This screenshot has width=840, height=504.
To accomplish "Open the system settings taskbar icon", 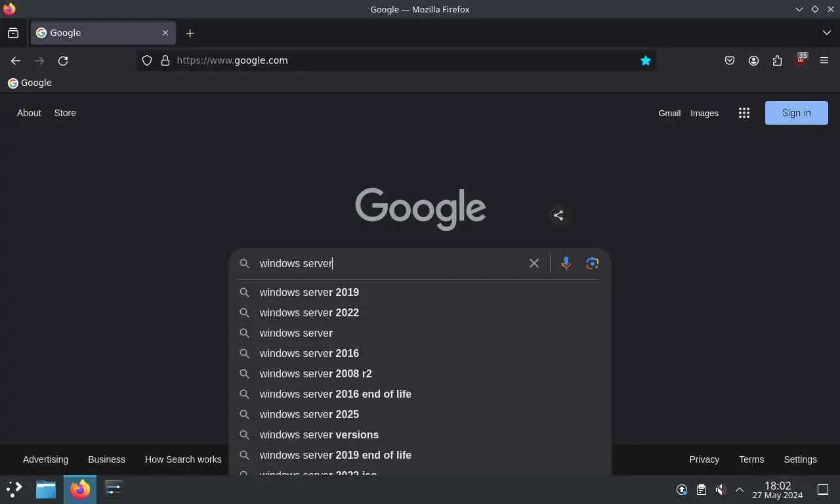I will tap(114, 489).
